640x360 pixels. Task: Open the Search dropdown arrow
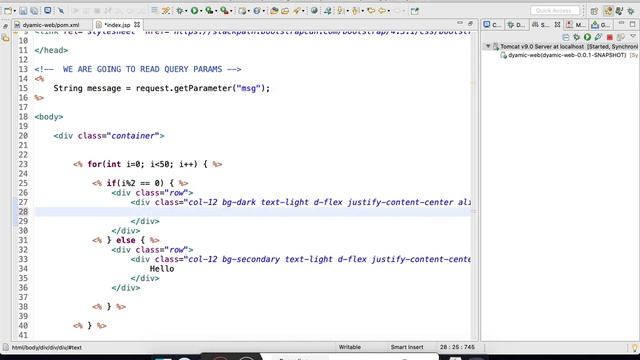click(x=303, y=11)
